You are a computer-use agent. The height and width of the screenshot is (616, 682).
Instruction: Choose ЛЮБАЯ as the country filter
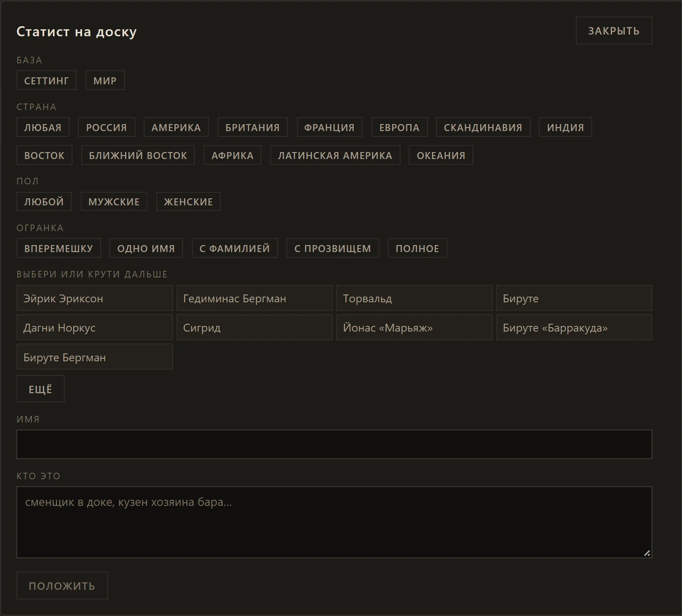pyautogui.click(x=43, y=127)
